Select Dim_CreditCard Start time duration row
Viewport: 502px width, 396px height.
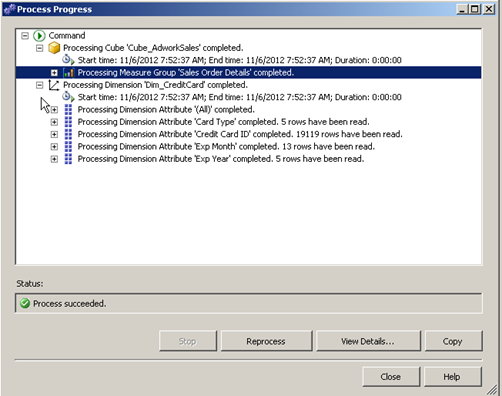[x=239, y=97]
